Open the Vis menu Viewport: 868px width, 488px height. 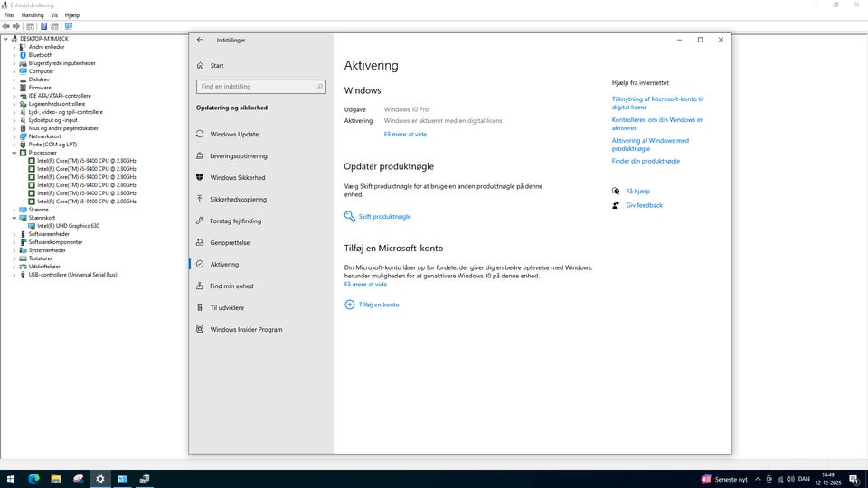54,15
